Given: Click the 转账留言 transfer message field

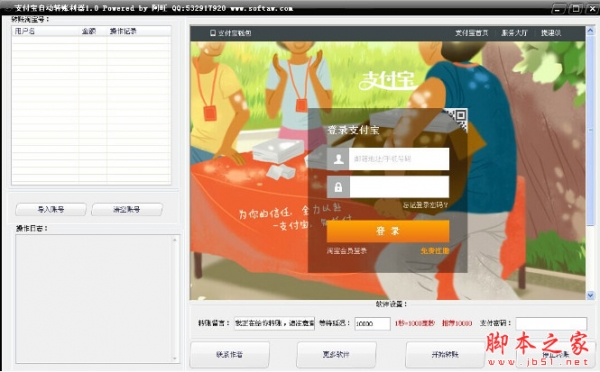Looking at the screenshot, I should (x=274, y=323).
